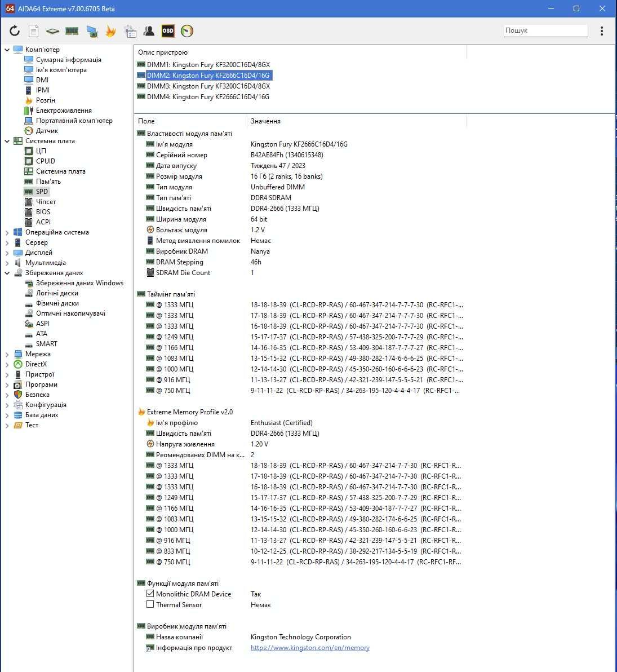Select the ACPI tree item
The height and width of the screenshot is (672, 617).
tap(43, 222)
